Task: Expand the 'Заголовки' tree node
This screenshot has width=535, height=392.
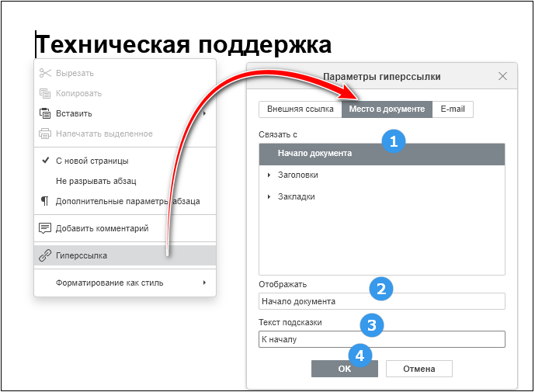Action: 269,175
